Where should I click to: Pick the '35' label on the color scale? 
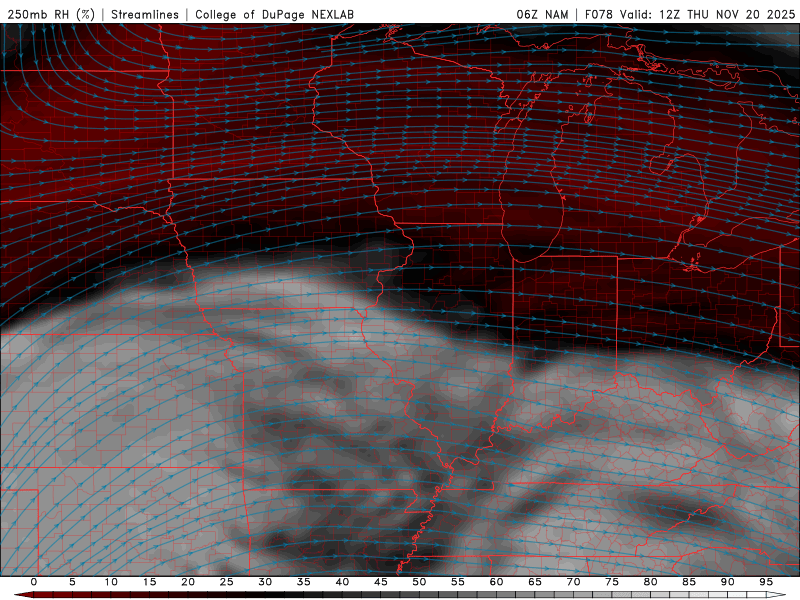pyautogui.click(x=304, y=582)
